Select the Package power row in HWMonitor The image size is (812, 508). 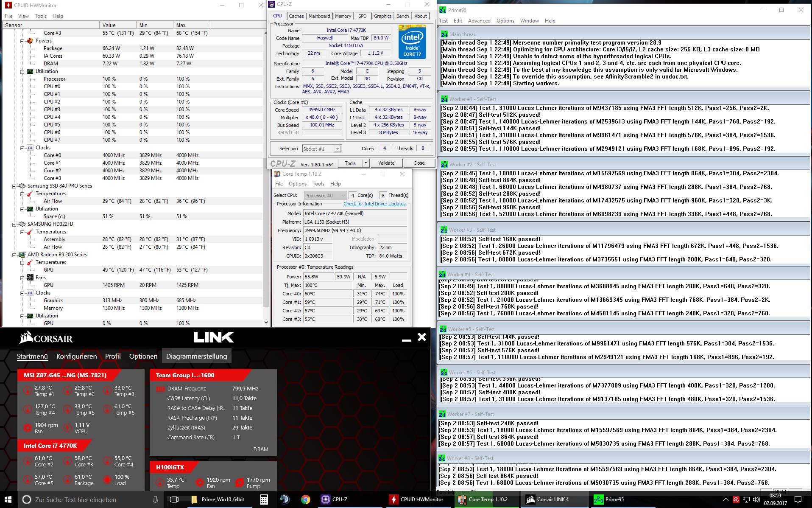(x=132, y=48)
